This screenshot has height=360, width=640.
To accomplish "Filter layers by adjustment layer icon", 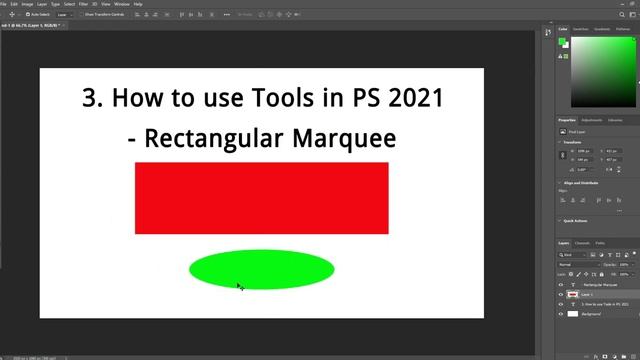I will tap(601, 255).
